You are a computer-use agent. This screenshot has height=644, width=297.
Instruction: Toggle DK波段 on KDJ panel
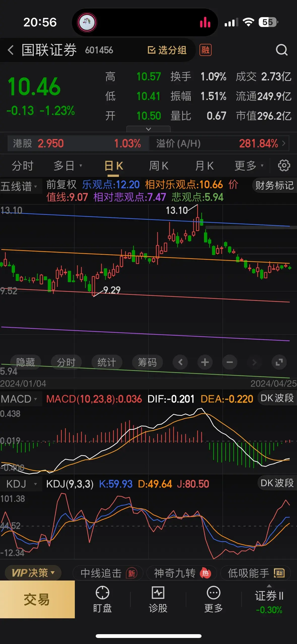coord(277,483)
